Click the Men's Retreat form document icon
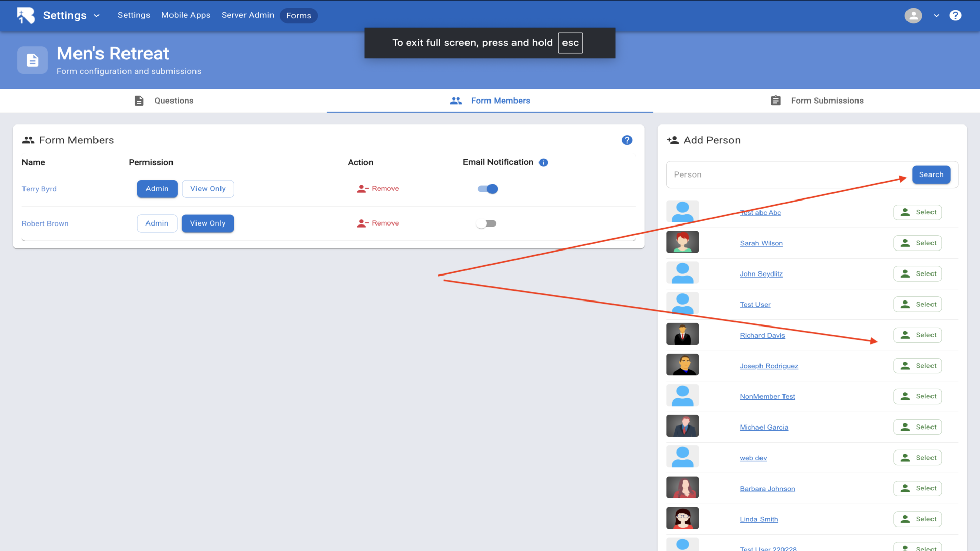 click(x=33, y=60)
